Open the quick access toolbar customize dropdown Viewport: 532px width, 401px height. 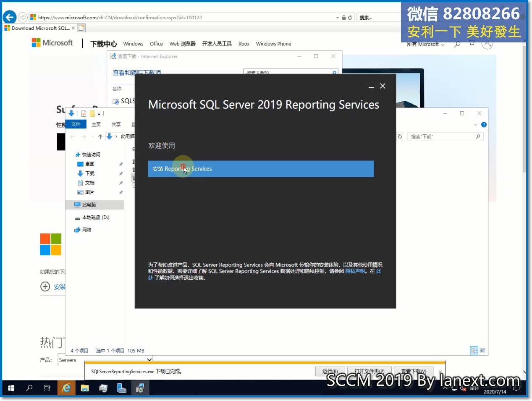[99, 114]
